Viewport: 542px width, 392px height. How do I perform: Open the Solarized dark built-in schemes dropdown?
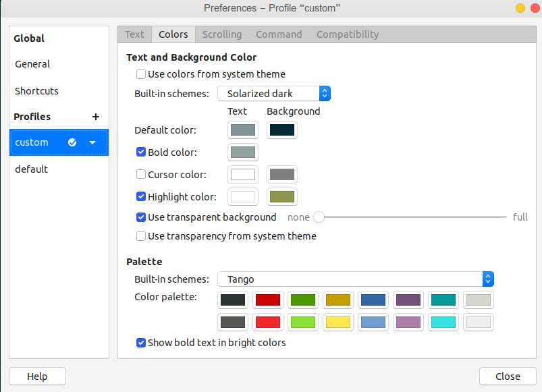point(273,94)
